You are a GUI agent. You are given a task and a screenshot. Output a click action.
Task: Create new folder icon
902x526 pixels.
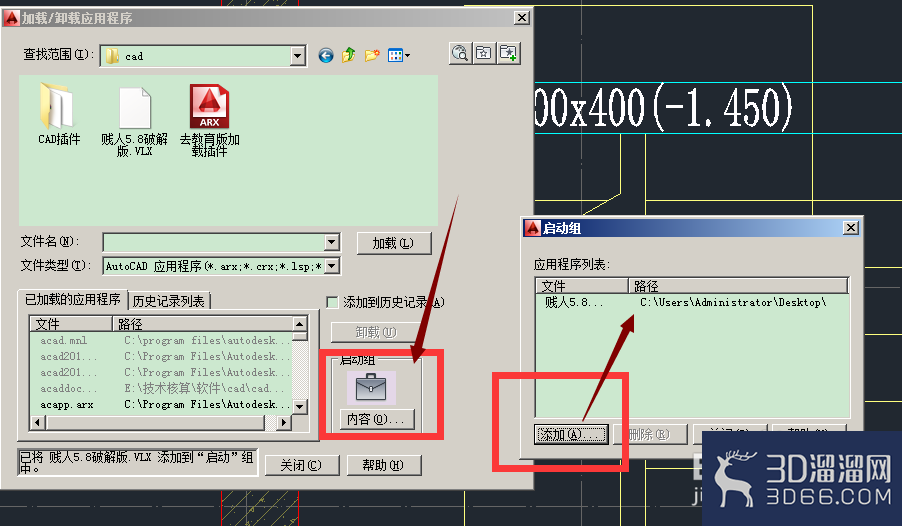pos(372,55)
